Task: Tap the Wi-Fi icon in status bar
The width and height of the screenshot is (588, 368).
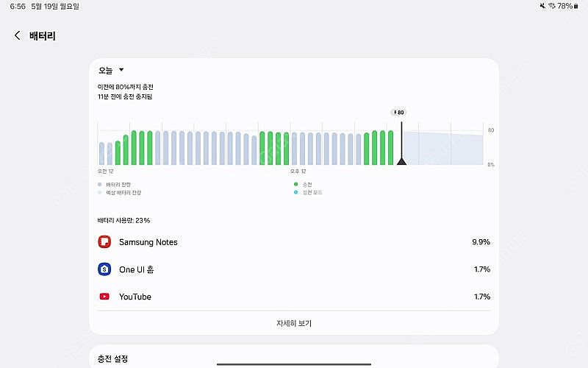Action: click(552, 6)
